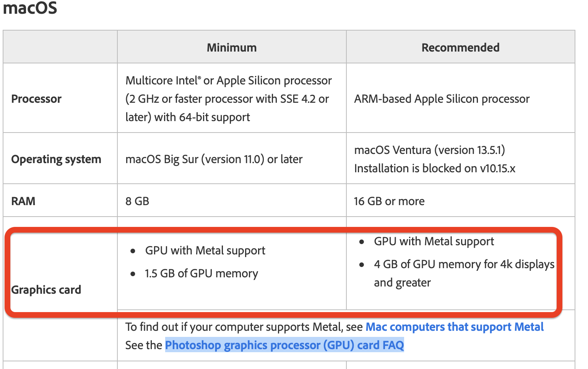This screenshot has height=369, width=588.
Task: Click the 8 GB minimum RAM cell
Action: [137, 201]
